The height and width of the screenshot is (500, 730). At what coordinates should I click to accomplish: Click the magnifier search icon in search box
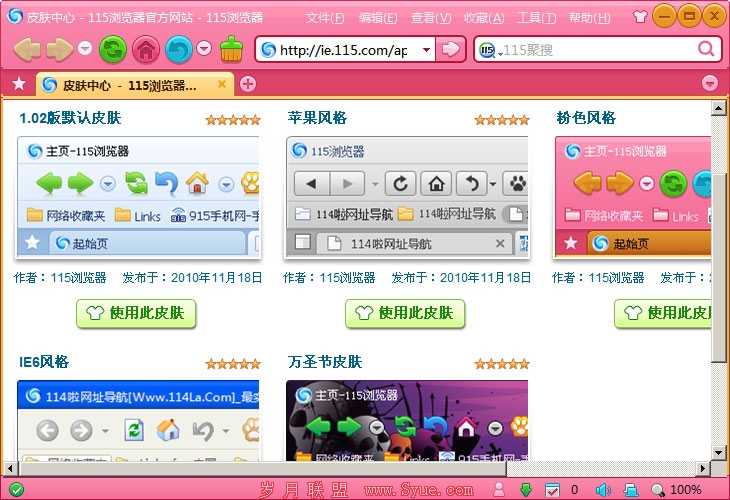[x=706, y=49]
